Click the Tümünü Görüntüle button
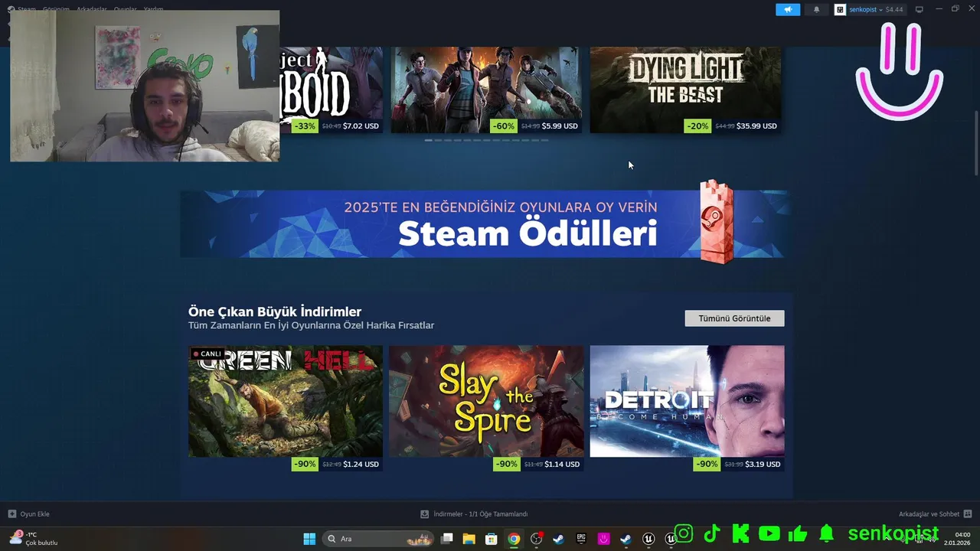Image resolution: width=980 pixels, height=551 pixels. point(734,318)
